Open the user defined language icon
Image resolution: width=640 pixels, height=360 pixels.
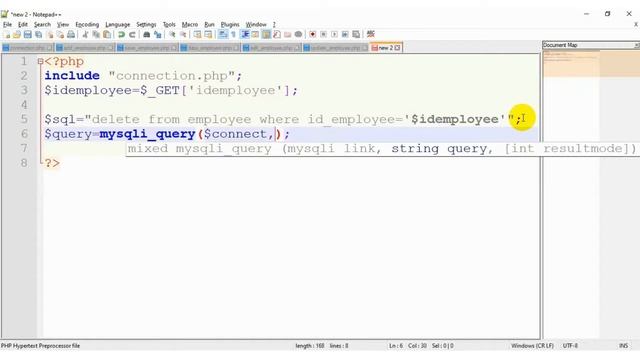pos(255,35)
